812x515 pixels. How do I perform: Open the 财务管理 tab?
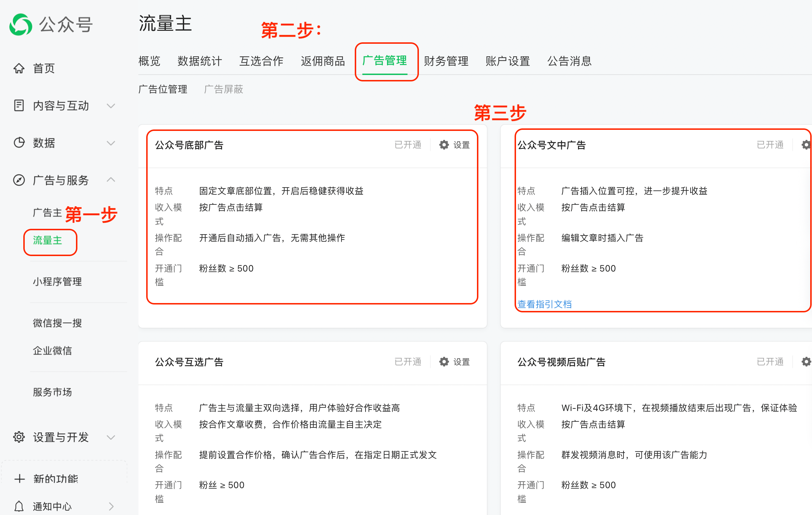point(446,61)
